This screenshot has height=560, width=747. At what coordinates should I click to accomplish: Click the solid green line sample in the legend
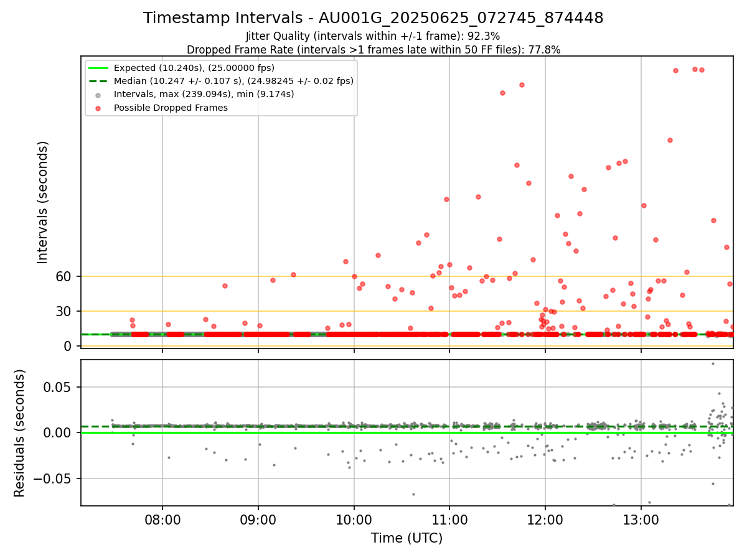(98, 68)
